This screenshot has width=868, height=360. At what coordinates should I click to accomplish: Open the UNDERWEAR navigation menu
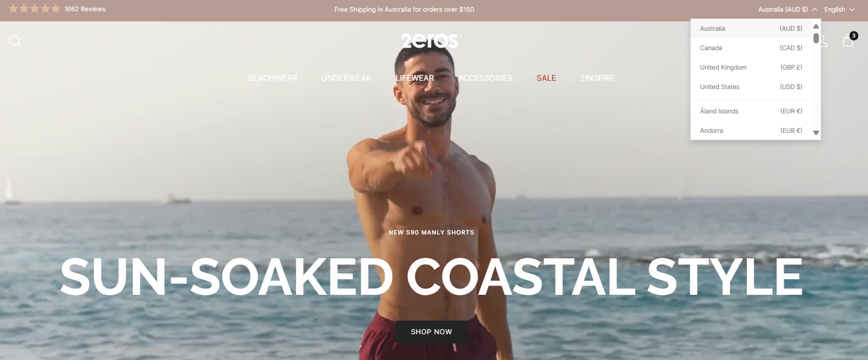[x=346, y=78]
